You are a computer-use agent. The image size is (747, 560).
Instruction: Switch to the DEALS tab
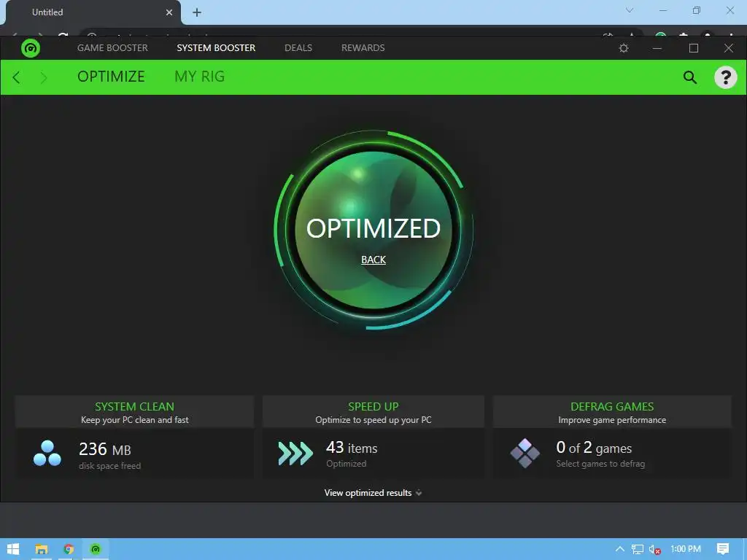pos(298,48)
